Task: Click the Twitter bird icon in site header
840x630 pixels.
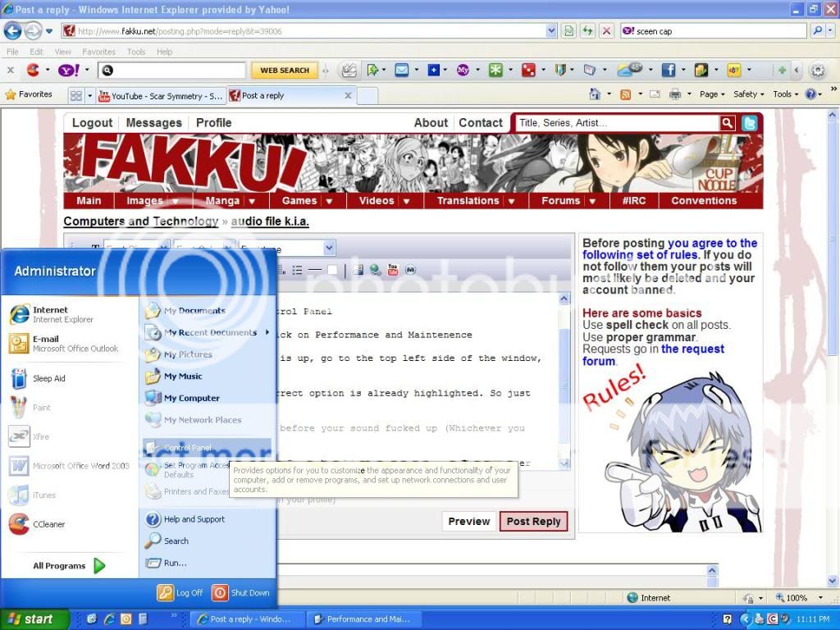Action: [x=750, y=123]
